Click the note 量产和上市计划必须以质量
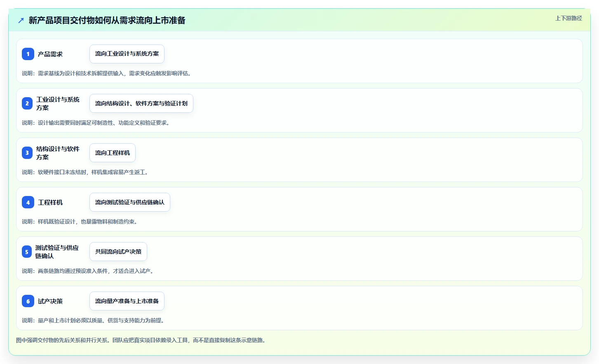Image resolution: width=599 pixels, height=364 pixels. (93, 320)
